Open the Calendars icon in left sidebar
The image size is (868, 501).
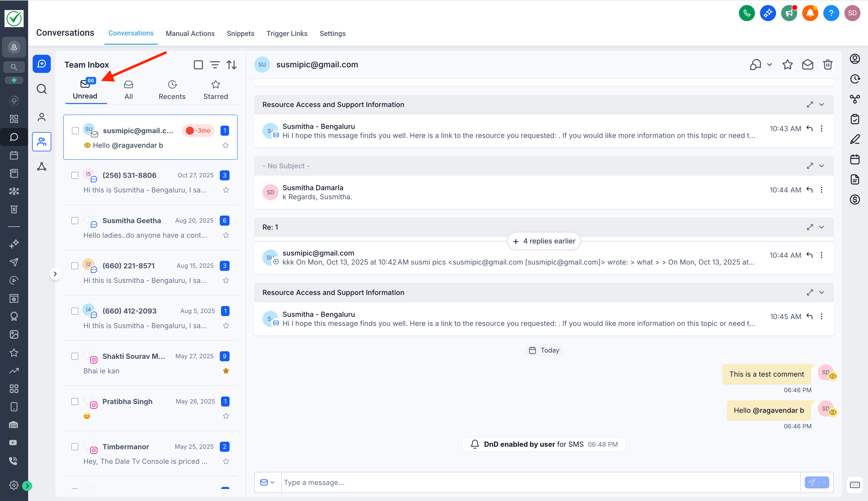(x=14, y=155)
